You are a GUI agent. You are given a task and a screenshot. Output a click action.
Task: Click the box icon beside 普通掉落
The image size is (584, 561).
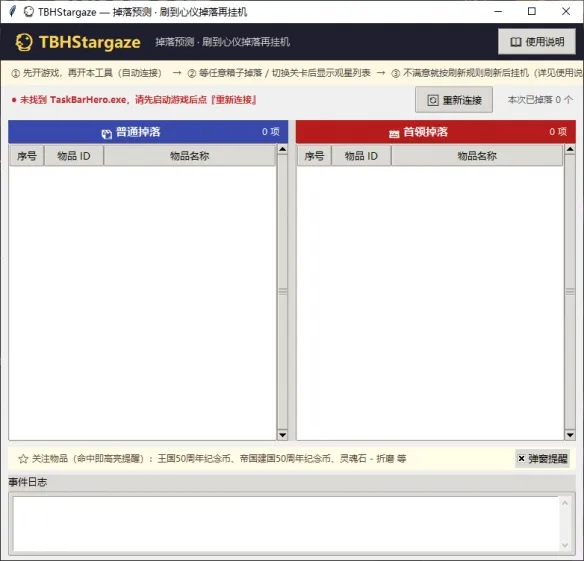pos(107,134)
